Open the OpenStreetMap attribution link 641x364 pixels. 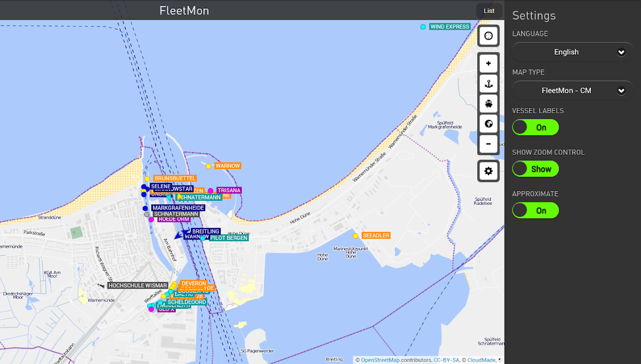(x=380, y=360)
